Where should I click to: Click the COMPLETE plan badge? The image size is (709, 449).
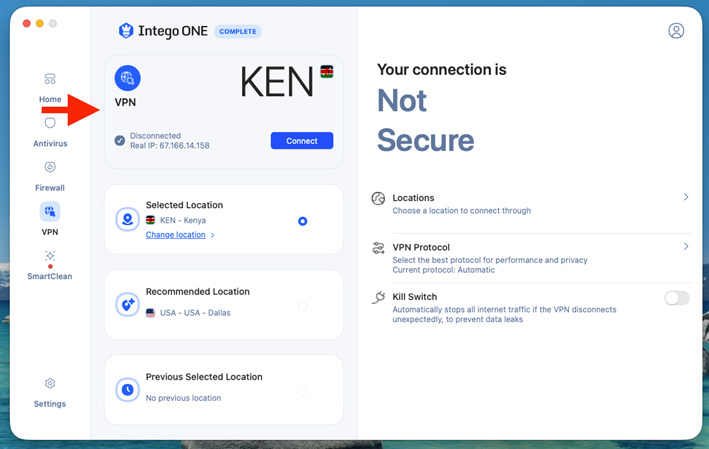(x=238, y=31)
